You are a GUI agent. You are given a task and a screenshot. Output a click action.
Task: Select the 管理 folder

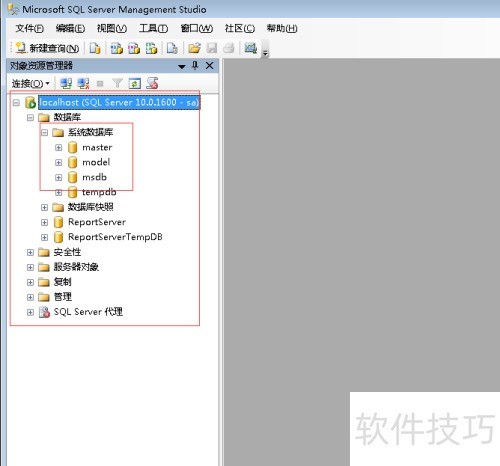click(63, 297)
